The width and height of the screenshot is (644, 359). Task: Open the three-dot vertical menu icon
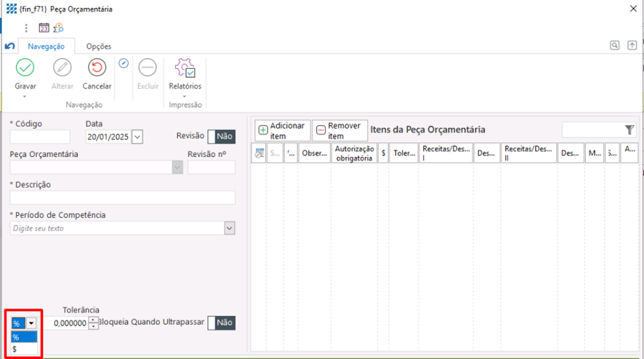click(x=27, y=28)
